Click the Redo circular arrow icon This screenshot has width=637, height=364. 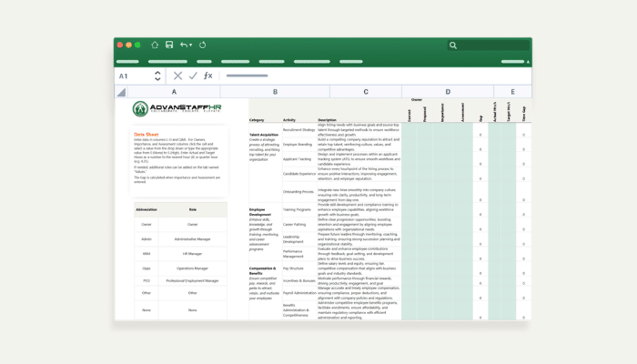[x=202, y=45]
